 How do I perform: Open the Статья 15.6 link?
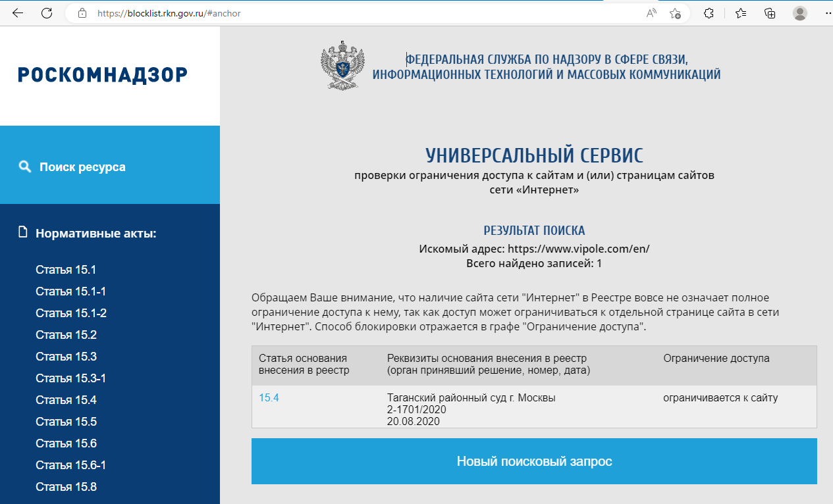[66, 443]
